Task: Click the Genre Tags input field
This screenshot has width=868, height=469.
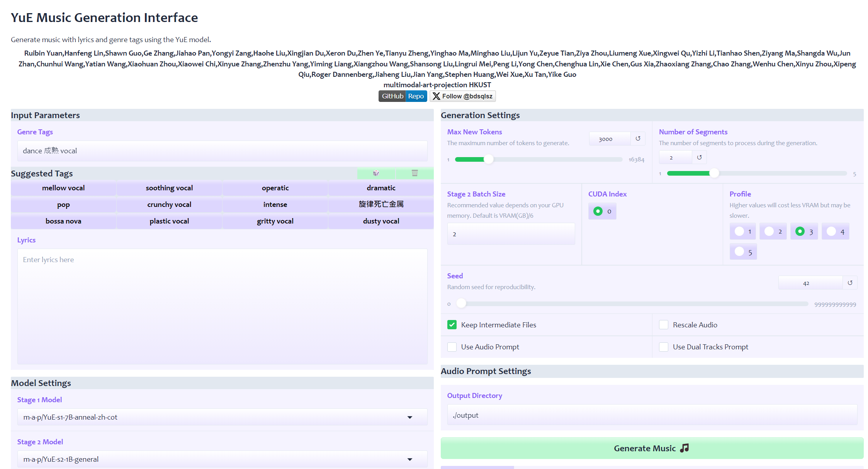Action: point(222,151)
